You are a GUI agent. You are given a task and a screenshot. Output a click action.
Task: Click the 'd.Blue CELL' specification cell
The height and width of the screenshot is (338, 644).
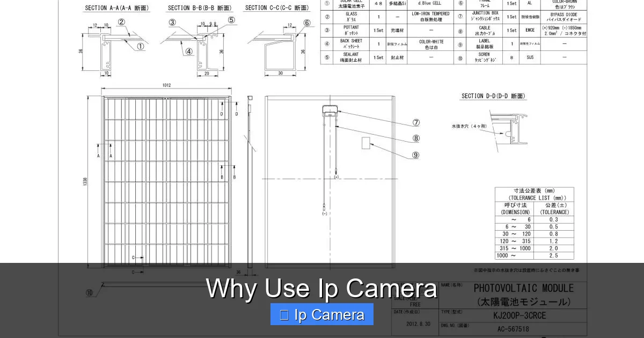point(430,3)
